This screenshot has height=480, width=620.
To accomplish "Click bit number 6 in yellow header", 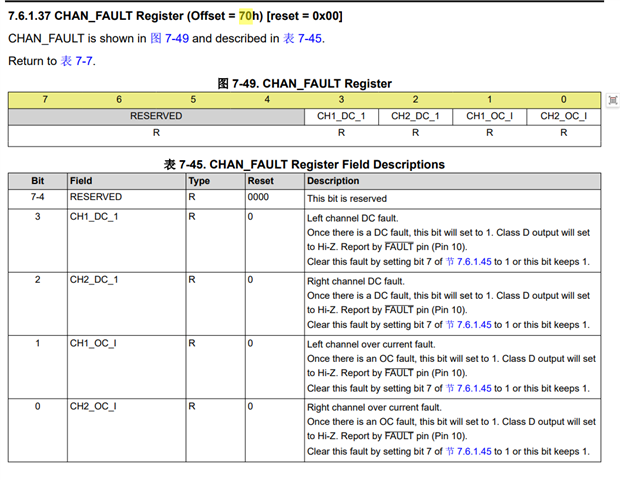I will [x=119, y=100].
